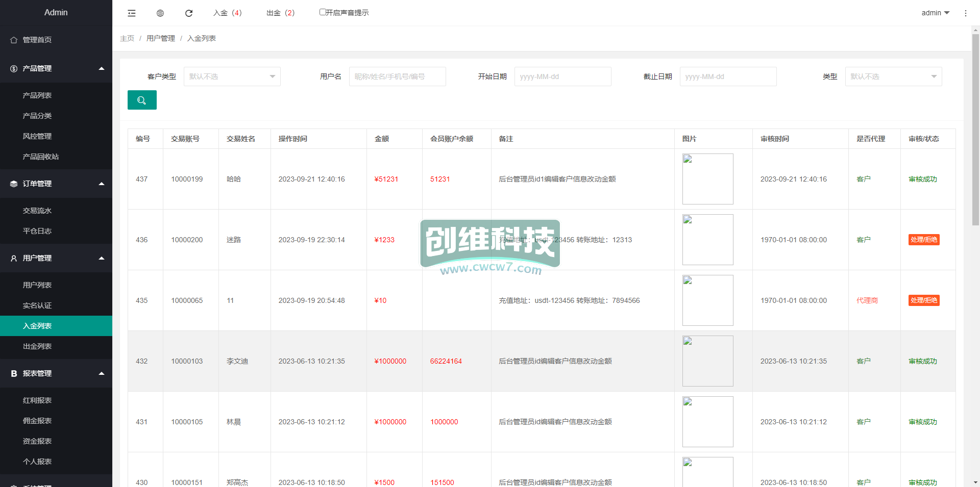Click the refresh icon in top bar

click(189, 13)
